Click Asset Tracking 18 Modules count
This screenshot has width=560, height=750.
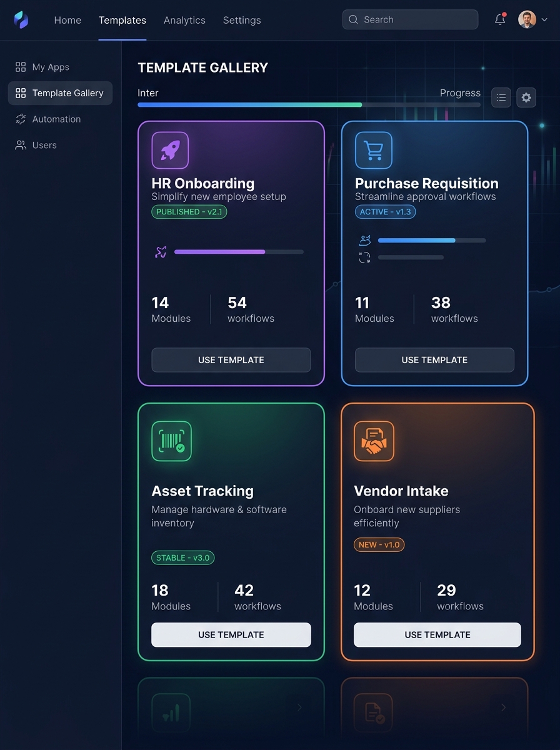tap(171, 597)
